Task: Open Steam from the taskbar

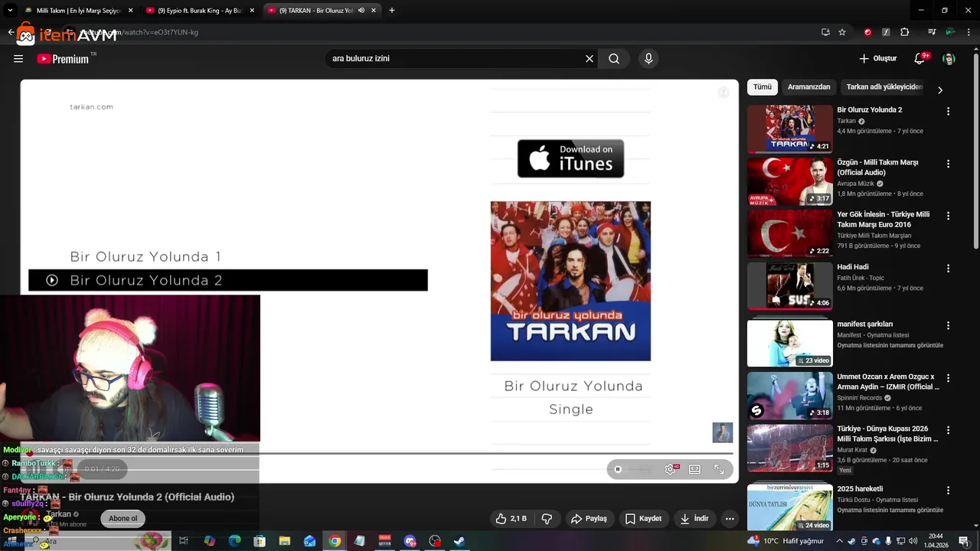Action: coord(459,541)
